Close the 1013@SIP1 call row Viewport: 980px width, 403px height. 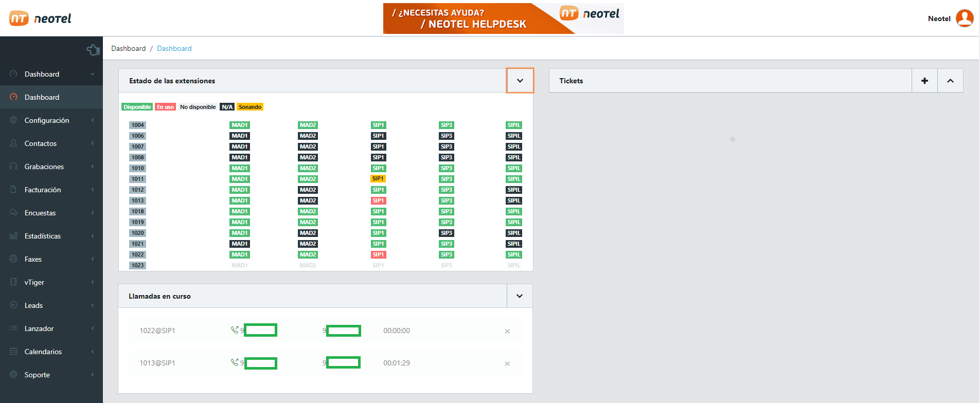(507, 363)
